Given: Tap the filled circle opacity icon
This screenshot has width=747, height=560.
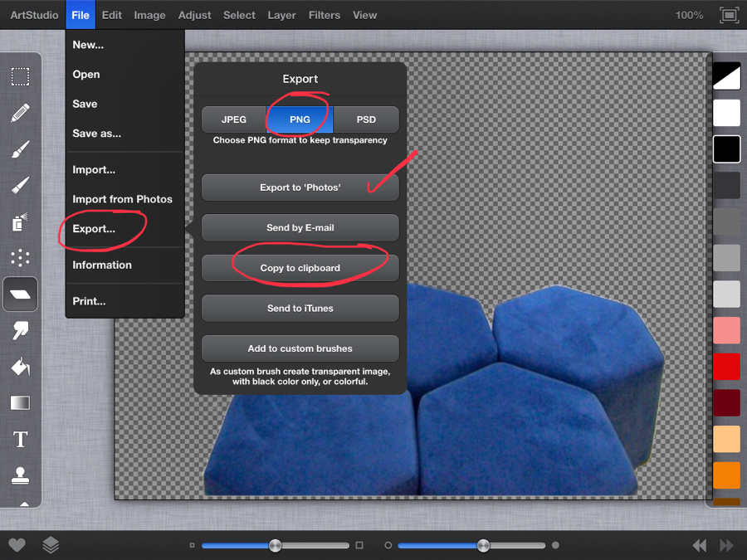Looking at the screenshot, I should click(x=555, y=545).
